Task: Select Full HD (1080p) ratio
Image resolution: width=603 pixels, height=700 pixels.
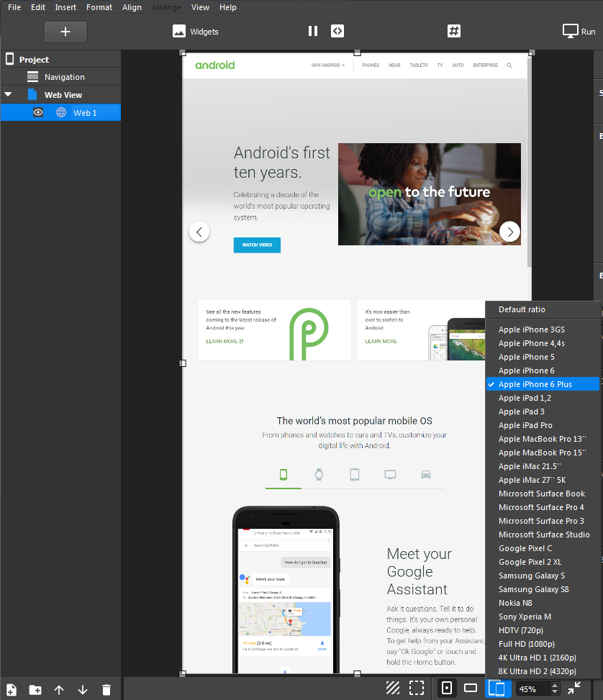Action: click(543, 644)
